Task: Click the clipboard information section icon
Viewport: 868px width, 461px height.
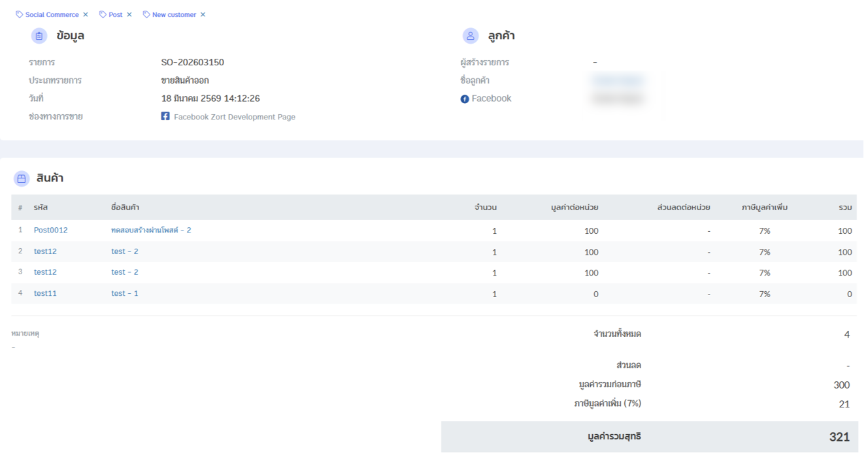Action: coord(39,36)
